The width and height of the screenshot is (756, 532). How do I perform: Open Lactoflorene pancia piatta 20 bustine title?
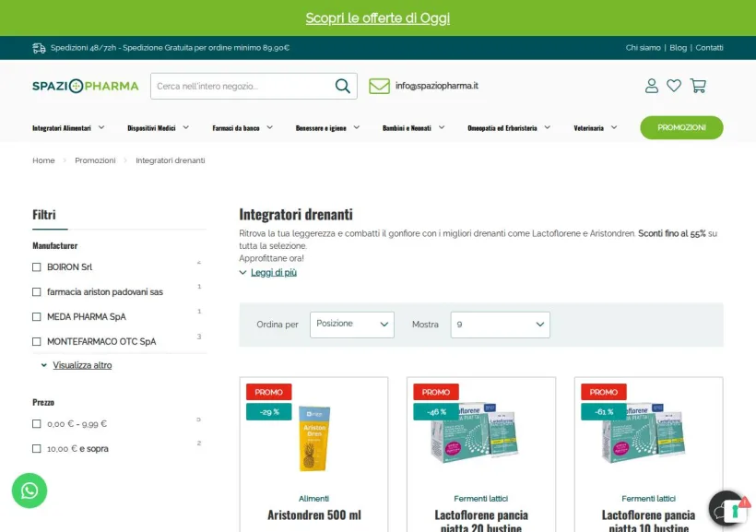point(481,521)
